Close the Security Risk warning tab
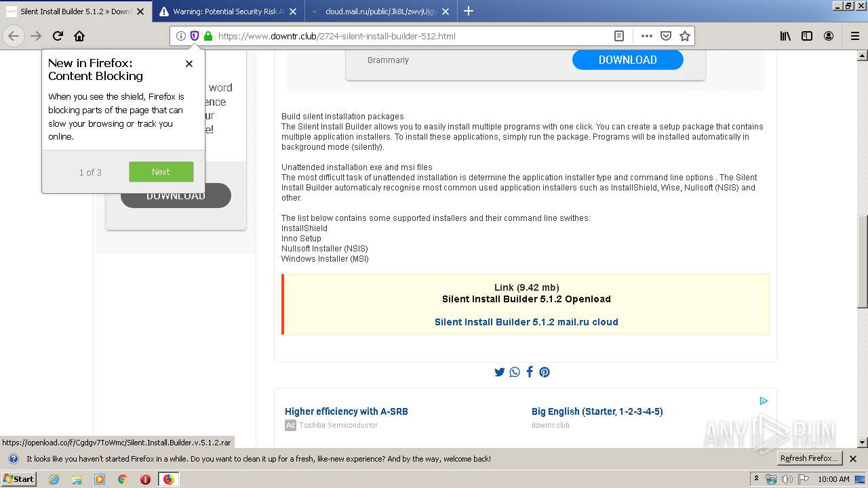 pos(292,12)
